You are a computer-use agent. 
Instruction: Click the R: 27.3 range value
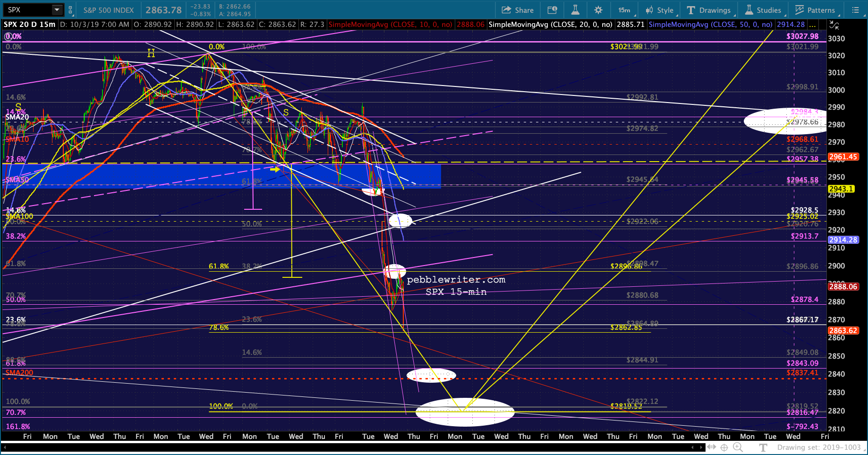tap(312, 24)
